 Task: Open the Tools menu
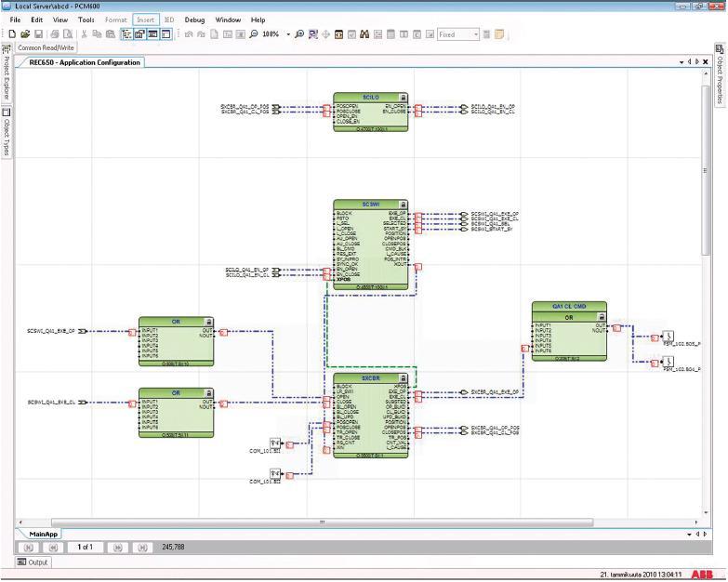point(86,20)
